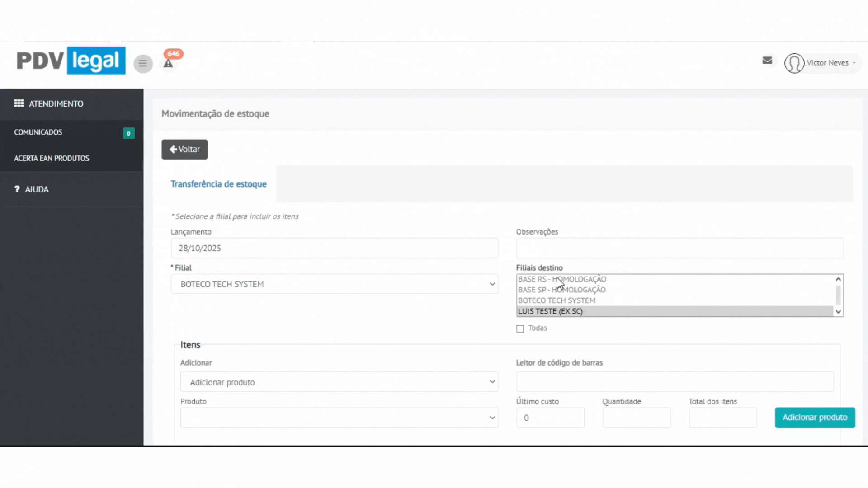Open the Filial dropdown
868x488 pixels.
point(334,284)
